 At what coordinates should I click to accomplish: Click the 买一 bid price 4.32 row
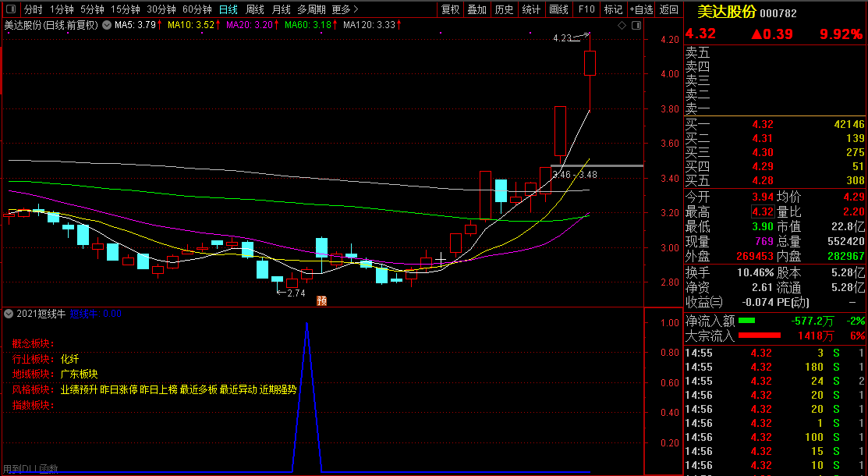point(774,124)
